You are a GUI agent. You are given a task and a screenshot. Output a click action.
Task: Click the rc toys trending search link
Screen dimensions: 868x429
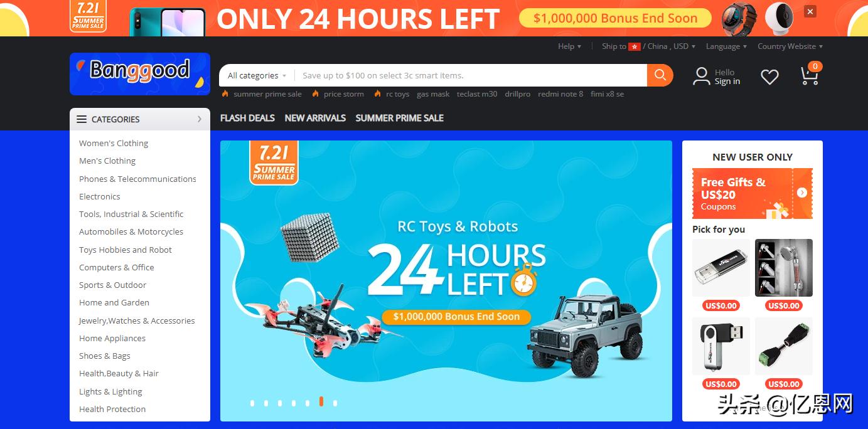(397, 94)
